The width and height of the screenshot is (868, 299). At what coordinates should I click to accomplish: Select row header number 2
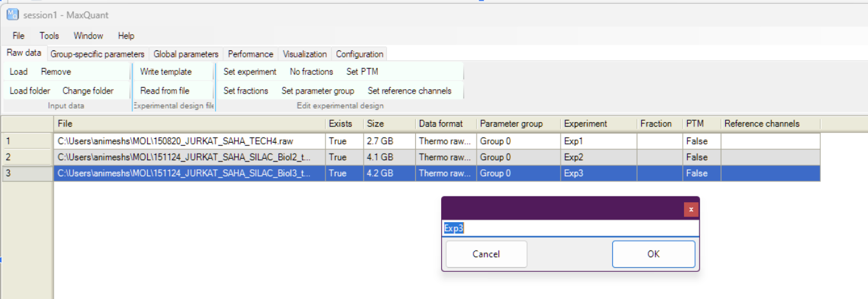click(27, 157)
